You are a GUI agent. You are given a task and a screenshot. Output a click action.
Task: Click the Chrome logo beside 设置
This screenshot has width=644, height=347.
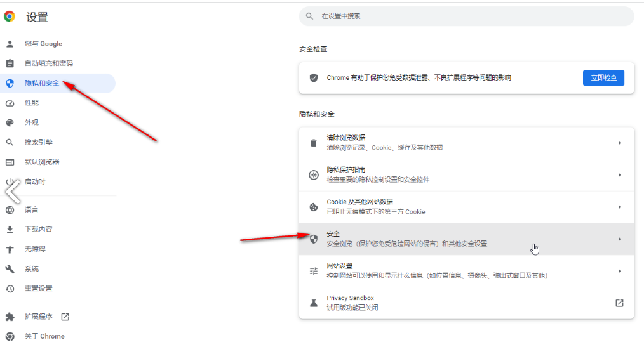pyautogui.click(x=10, y=16)
